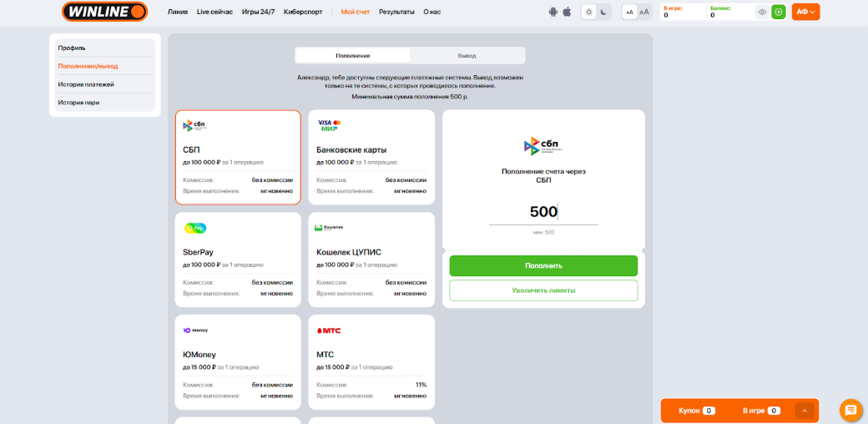This screenshot has width=868, height=424.
Task: Open the Android app download icon
Action: pyautogui.click(x=553, y=12)
